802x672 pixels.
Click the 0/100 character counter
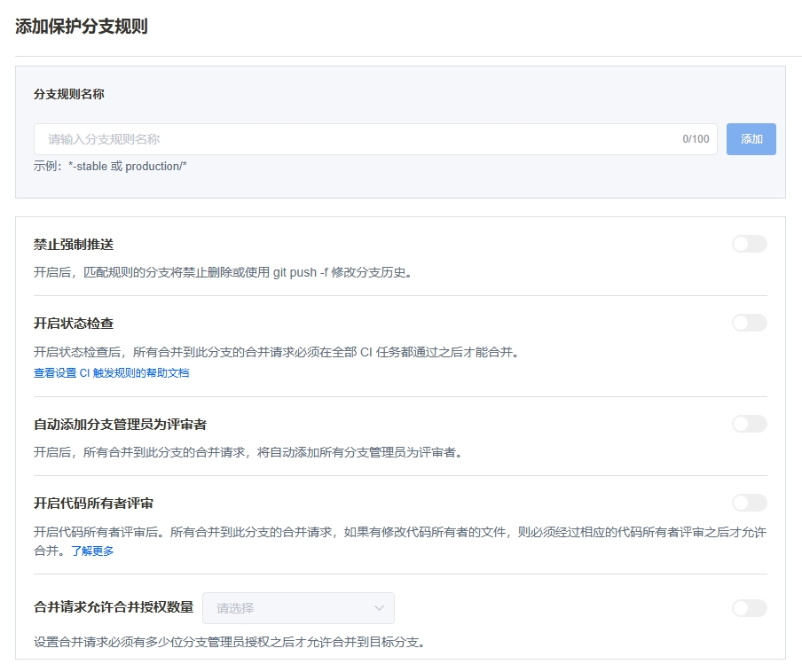pos(696,139)
